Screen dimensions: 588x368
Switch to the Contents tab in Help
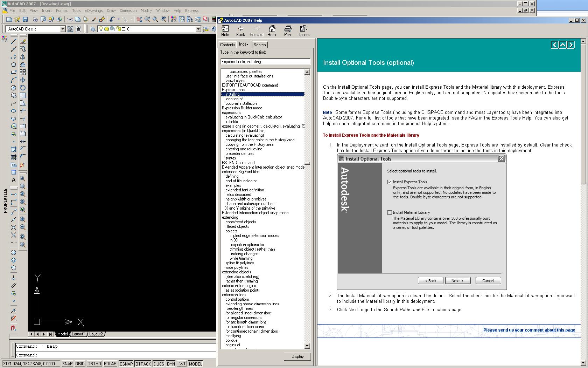[227, 45]
